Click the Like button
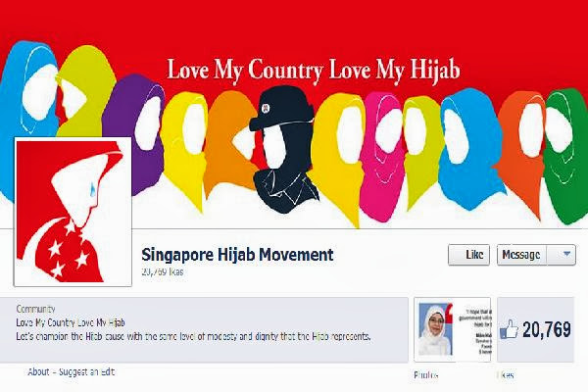The image size is (588, 392). pos(468,255)
